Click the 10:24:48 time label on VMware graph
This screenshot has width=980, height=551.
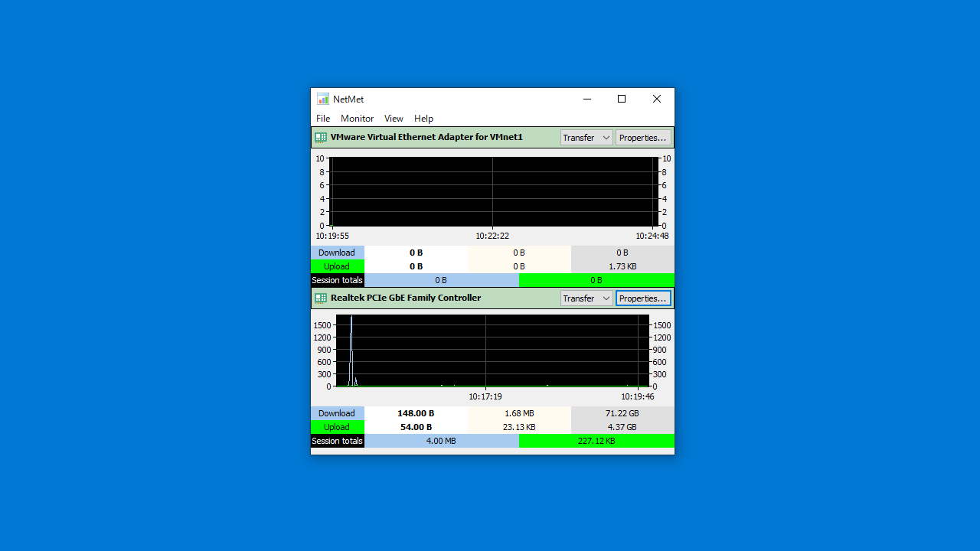[x=652, y=236]
